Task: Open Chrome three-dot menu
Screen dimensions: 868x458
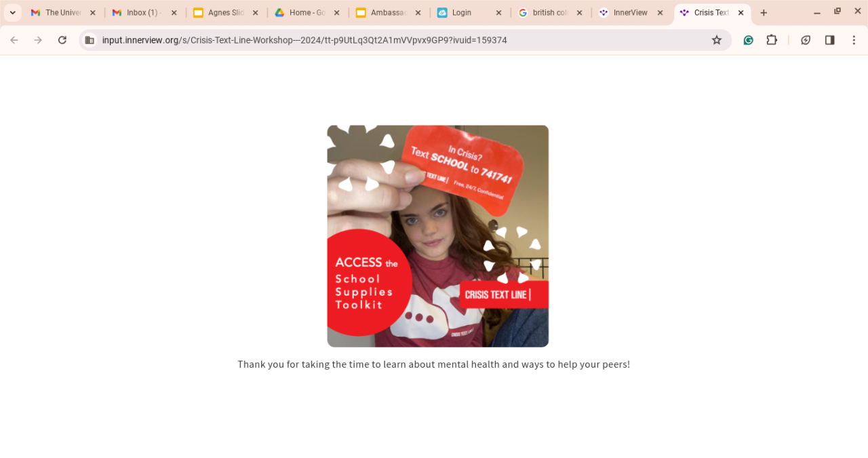Action: [x=854, y=40]
